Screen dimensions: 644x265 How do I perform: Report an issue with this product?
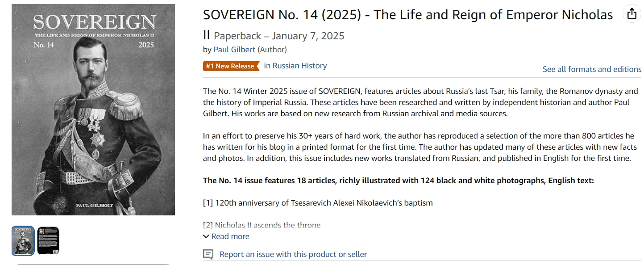coord(293,254)
